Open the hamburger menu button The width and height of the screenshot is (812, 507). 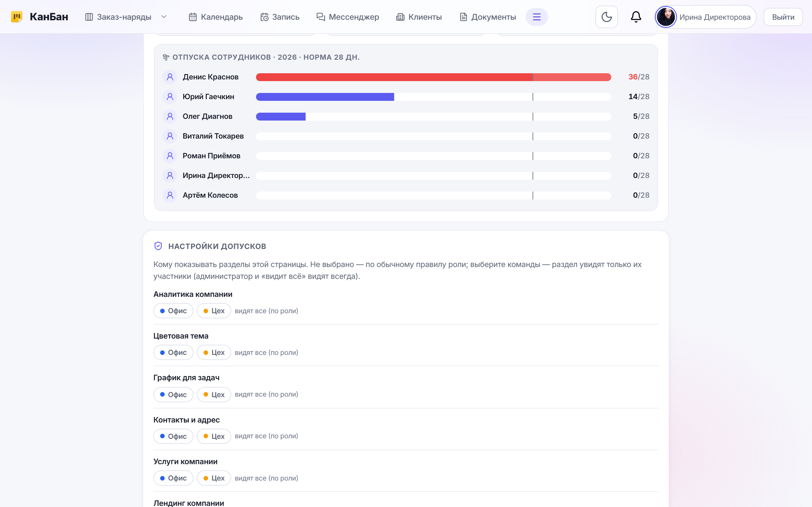tap(537, 17)
